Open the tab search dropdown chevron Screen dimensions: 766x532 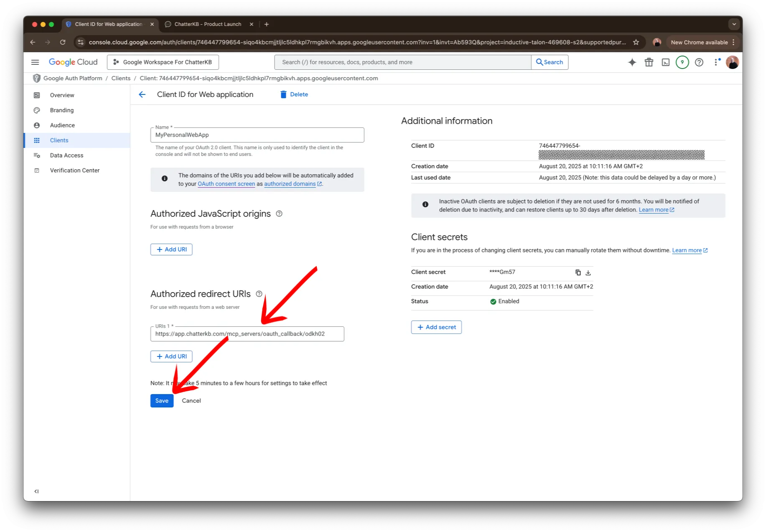tap(734, 24)
